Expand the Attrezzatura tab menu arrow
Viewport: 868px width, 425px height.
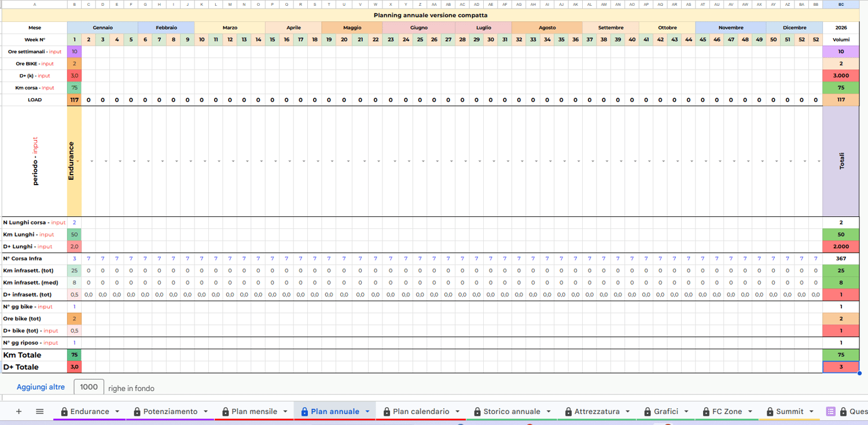pyautogui.click(x=628, y=412)
